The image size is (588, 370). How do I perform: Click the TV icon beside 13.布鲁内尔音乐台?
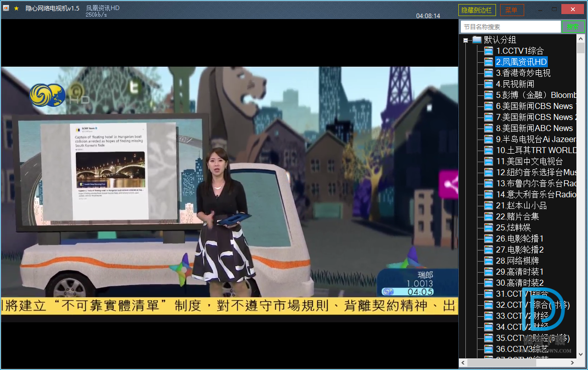488,184
